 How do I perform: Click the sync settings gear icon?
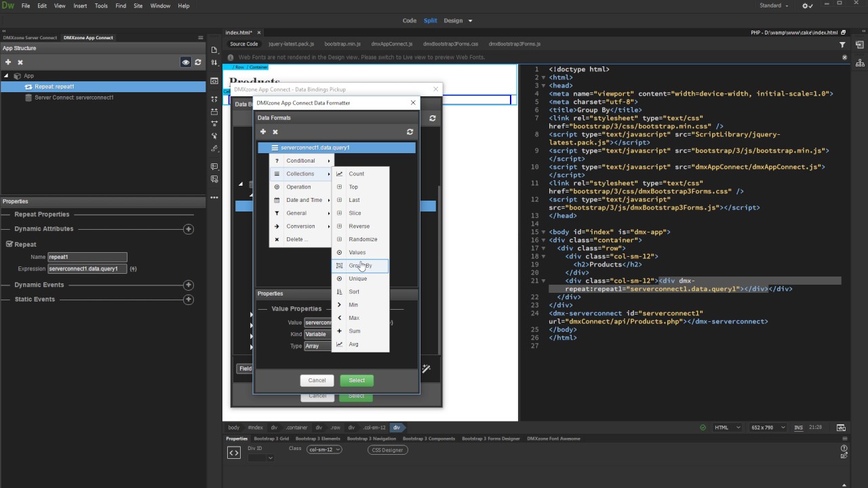[807, 6]
